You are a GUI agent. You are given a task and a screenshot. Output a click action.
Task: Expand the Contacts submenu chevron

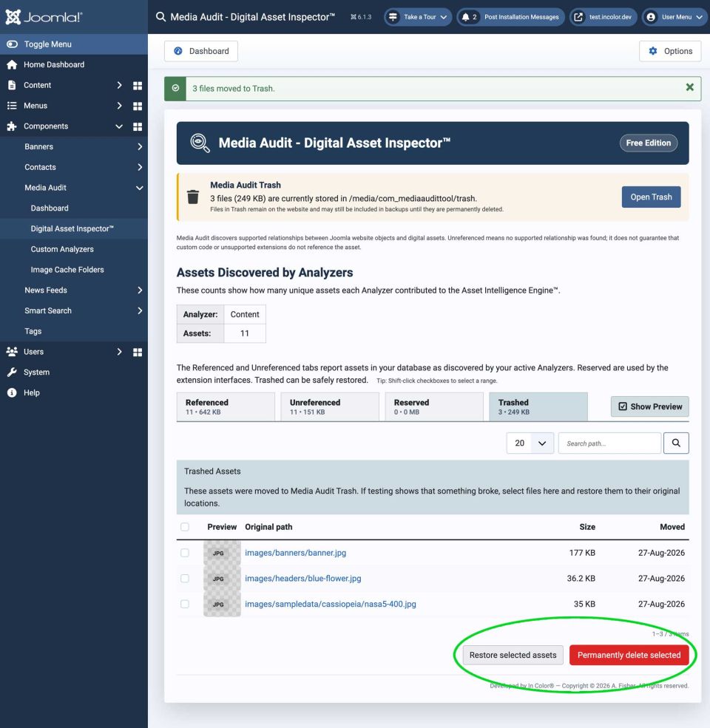click(139, 167)
